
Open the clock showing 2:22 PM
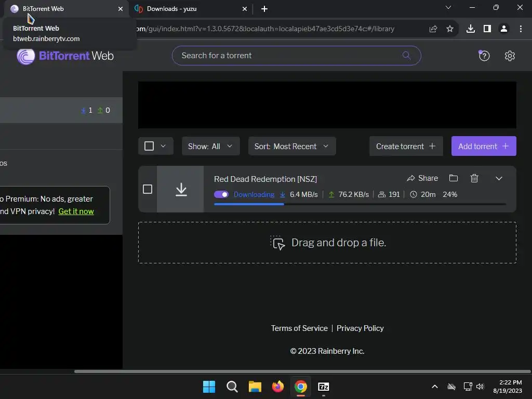tap(508, 387)
